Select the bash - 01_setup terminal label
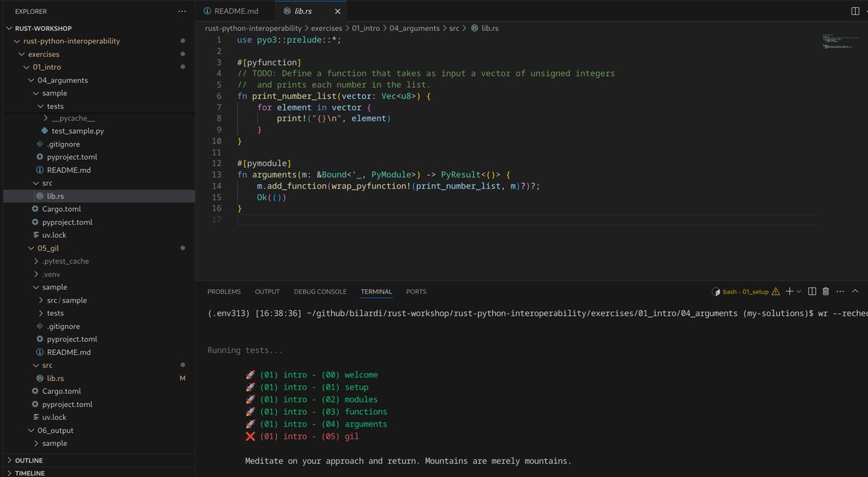 pyautogui.click(x=746, y=291)
